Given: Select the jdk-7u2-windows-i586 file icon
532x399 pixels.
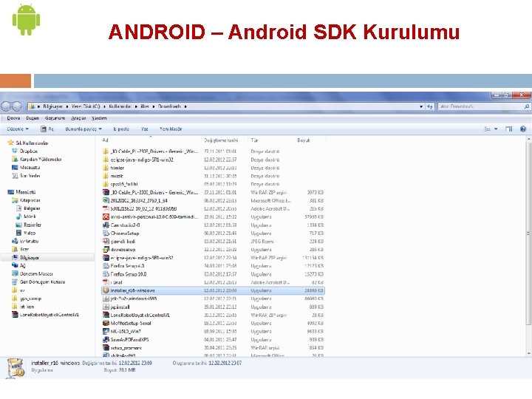Looking at the screenshot, I should pos(106,299).
